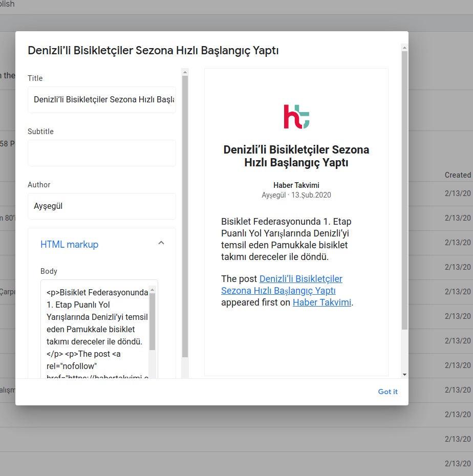The width and height of the screenshot is (473, 476).
Task: Click the preview paragraph about Bisiklet Federasyonunda
Action: (286, 239)
